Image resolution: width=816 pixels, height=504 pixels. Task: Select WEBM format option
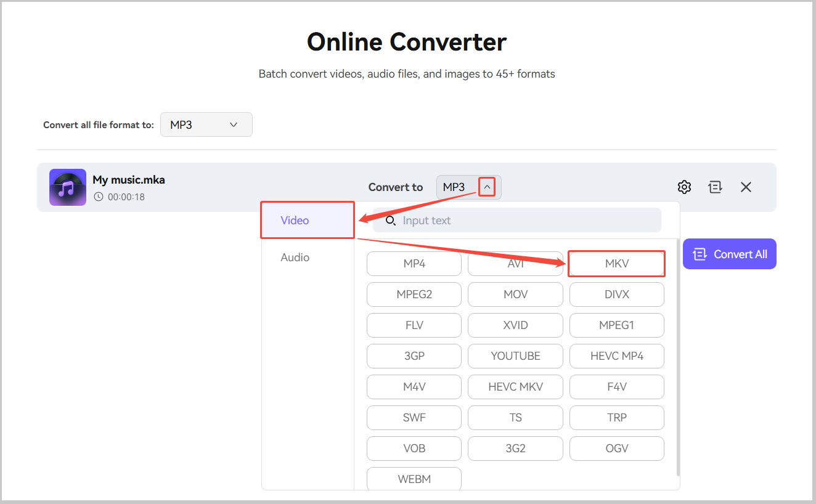click(x=414, y=479)
